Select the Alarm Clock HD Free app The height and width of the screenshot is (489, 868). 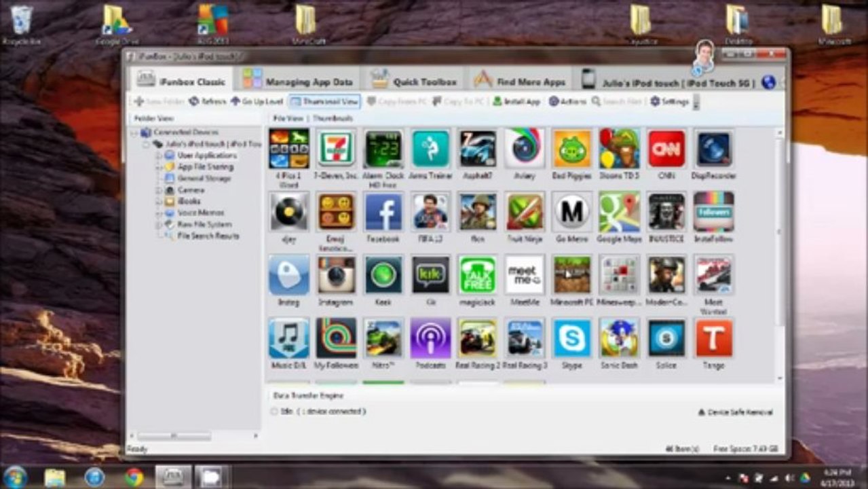tap(383, 149)
